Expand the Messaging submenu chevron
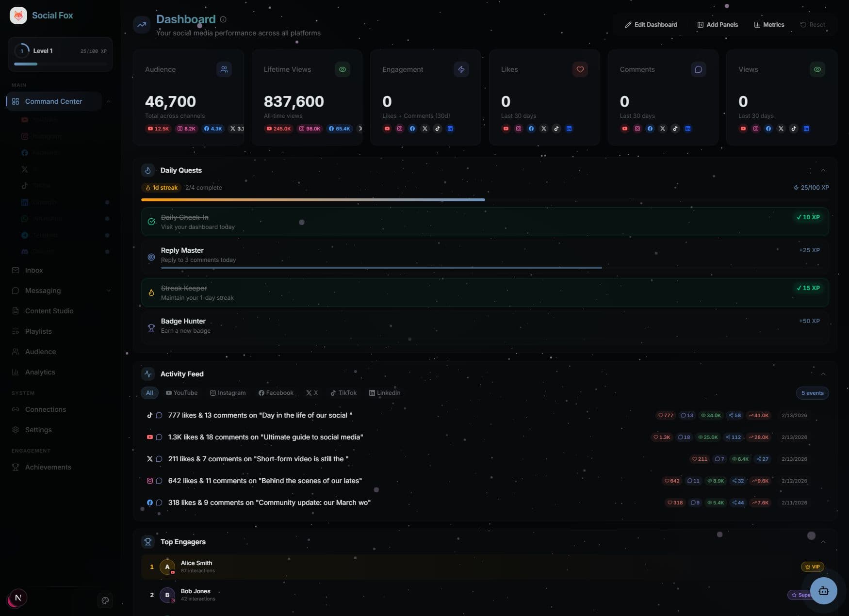Viewport: 849px width, 616px height. (109, 291)
